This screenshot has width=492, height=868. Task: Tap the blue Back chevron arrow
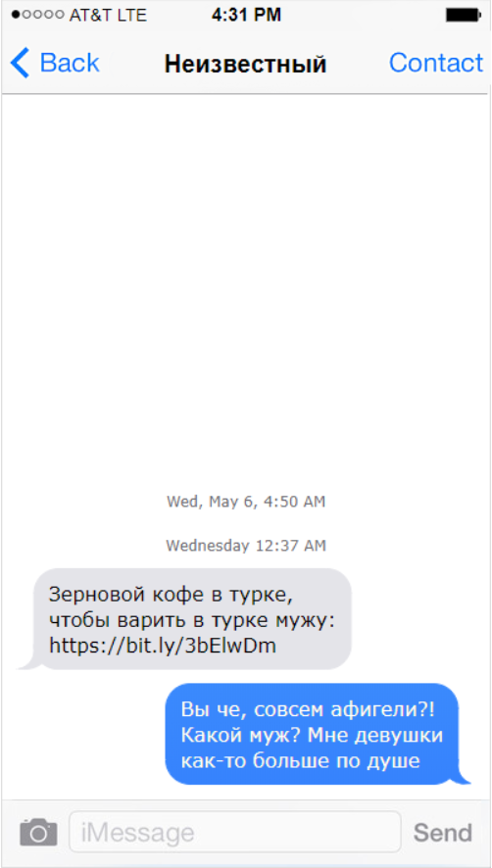pyautogui.click(x=20, y=63)
